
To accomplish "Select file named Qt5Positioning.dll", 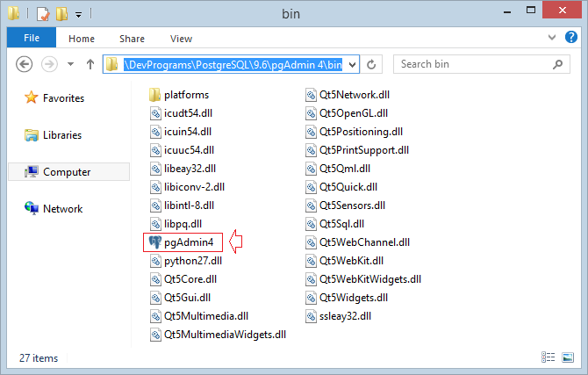I will (x=361, y=132).
